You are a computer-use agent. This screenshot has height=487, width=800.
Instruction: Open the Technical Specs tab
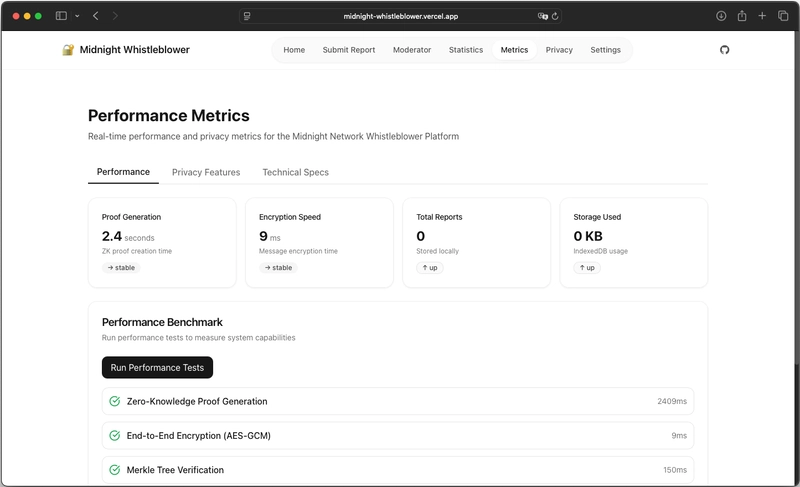[x=295, y=172]
